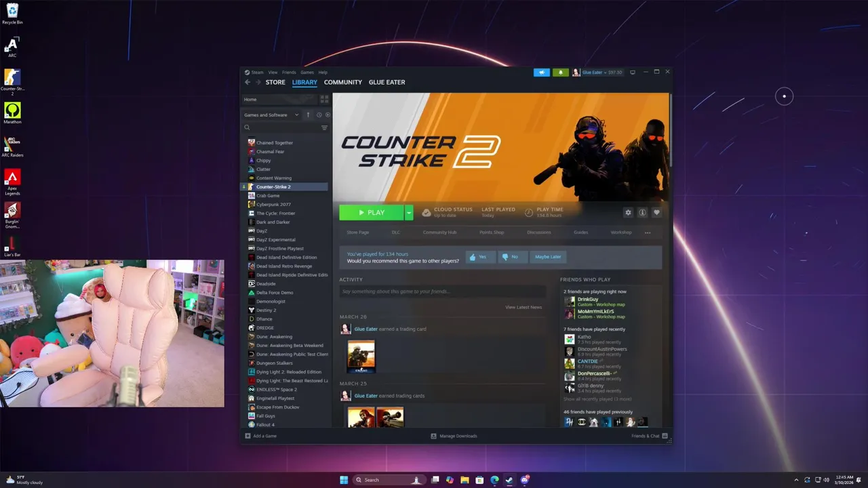868x488 pixels.
Task: Click Show all recently played friends
Action: point(597,399)
